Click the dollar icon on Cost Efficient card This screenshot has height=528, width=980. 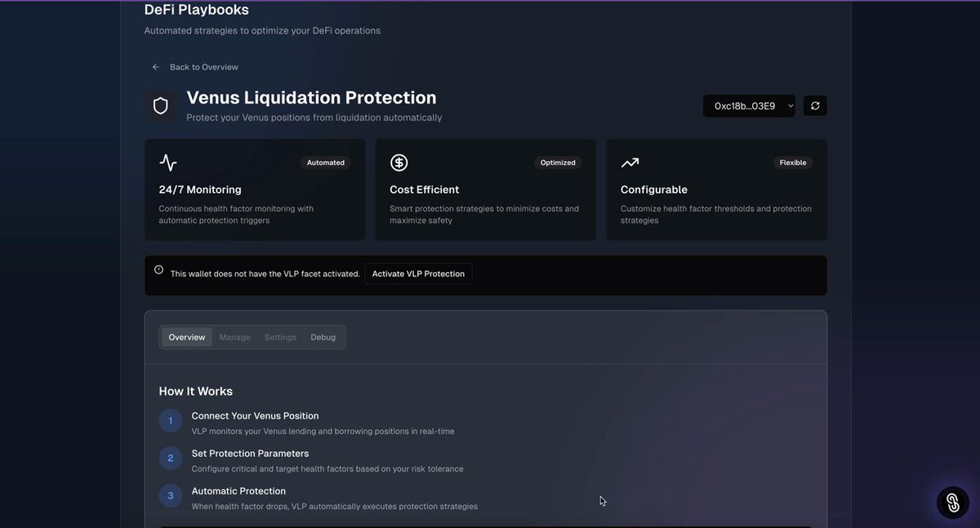pos(399,163)
